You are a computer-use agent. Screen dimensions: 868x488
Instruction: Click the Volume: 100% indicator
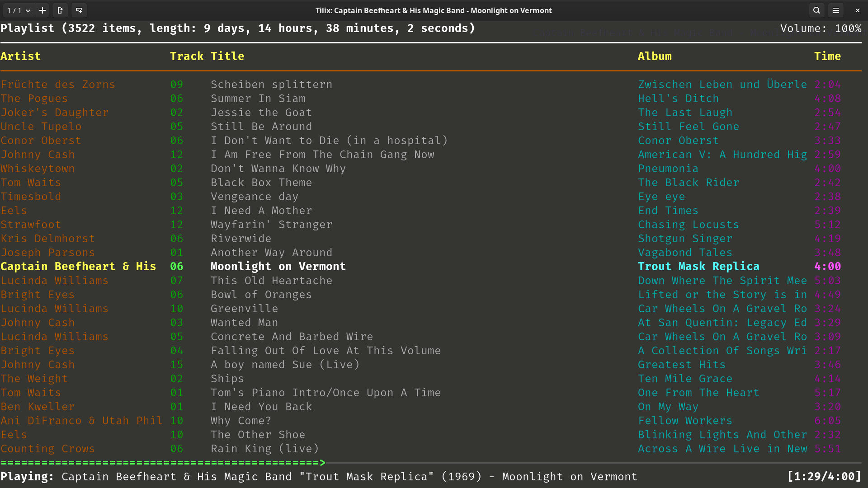[x=821, y=28]
